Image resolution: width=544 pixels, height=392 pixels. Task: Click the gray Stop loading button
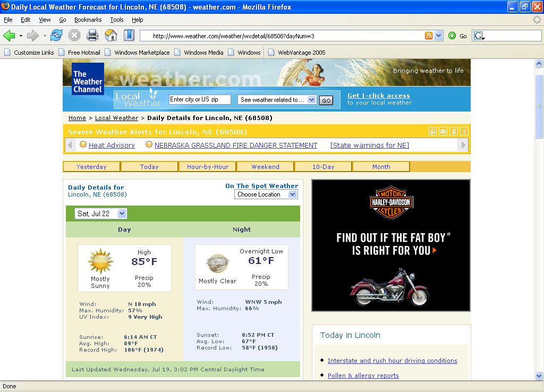[x=74, y=36]
